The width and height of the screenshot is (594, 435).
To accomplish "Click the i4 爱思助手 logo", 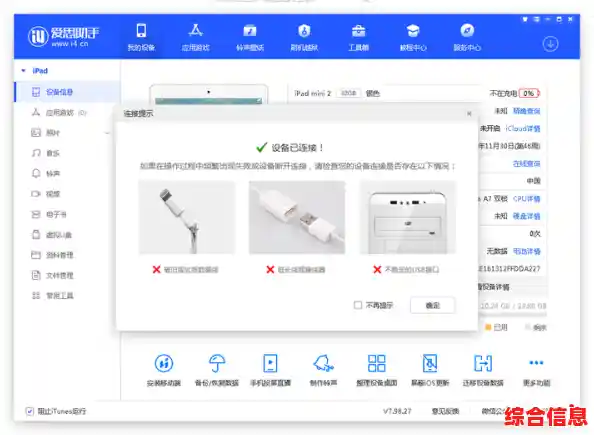I will coord(63,37).
